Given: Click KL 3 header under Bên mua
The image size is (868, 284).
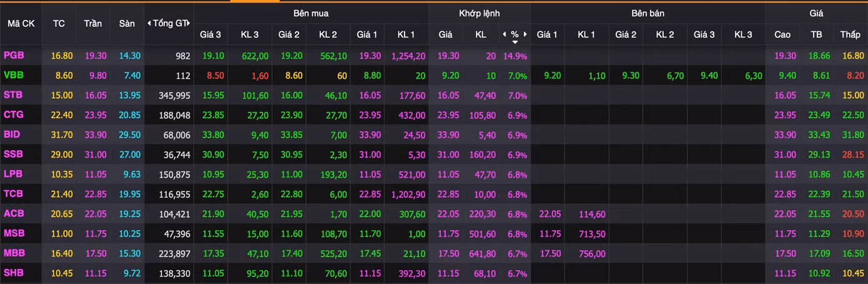Looking at the screenshot, I should point(250,34).
